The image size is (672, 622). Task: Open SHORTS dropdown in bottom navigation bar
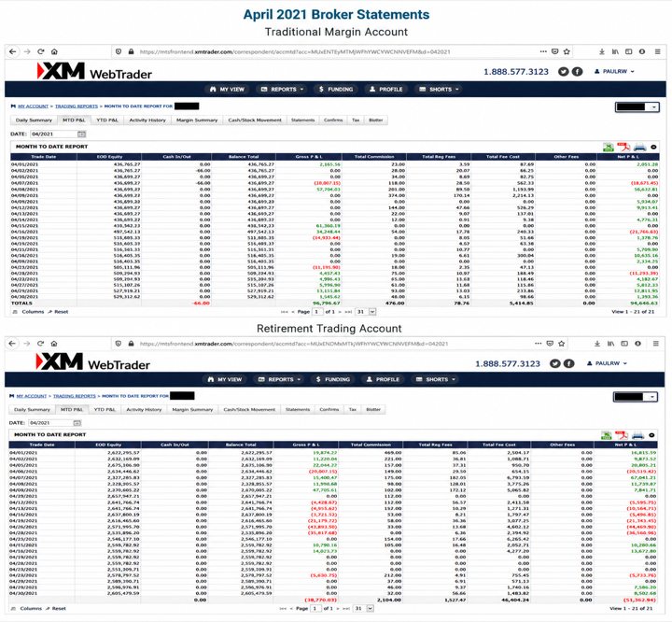(x=436, y=379)
